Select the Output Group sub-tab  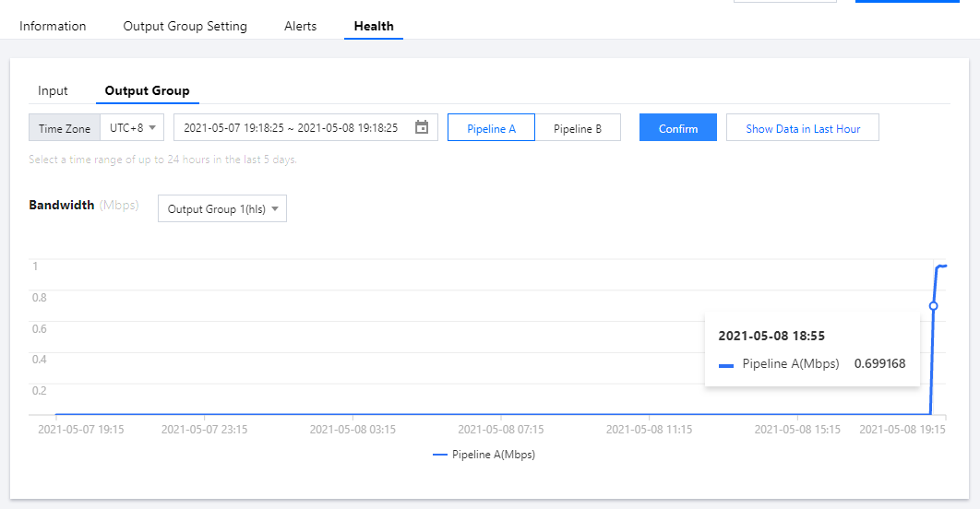point(148,91)
